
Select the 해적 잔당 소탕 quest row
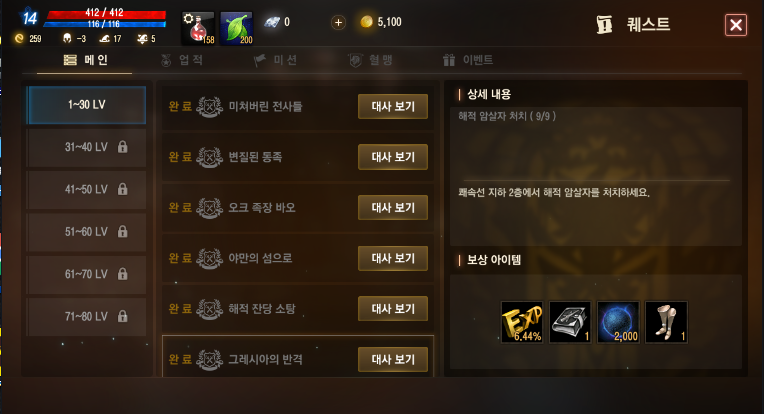298,308
